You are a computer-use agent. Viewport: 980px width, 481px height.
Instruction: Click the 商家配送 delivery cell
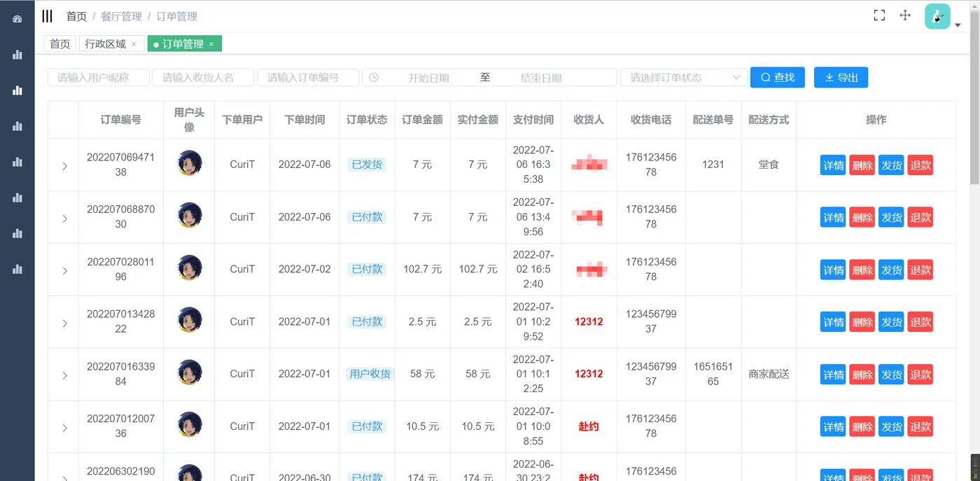pyautogui.click(x=769, y=374)
